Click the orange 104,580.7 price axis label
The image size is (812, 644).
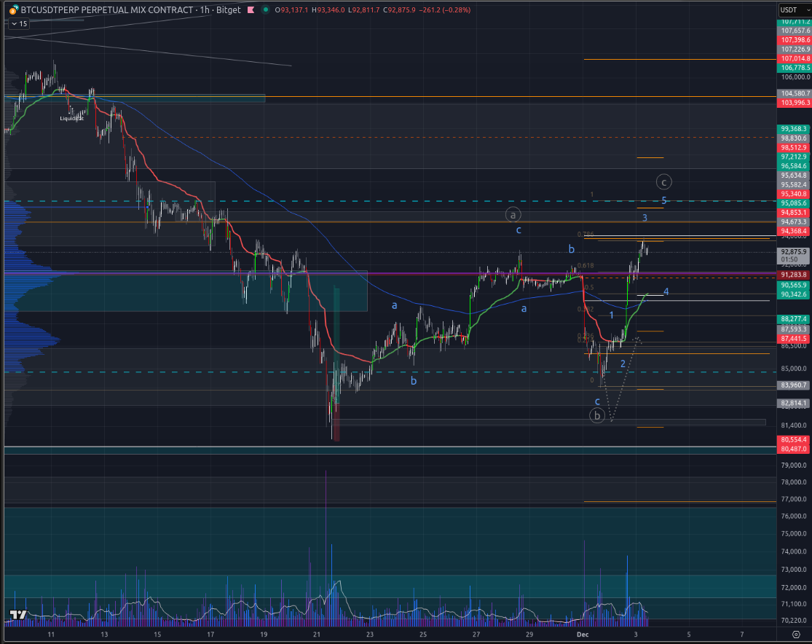pyautogui.click(x=794, y=93)
